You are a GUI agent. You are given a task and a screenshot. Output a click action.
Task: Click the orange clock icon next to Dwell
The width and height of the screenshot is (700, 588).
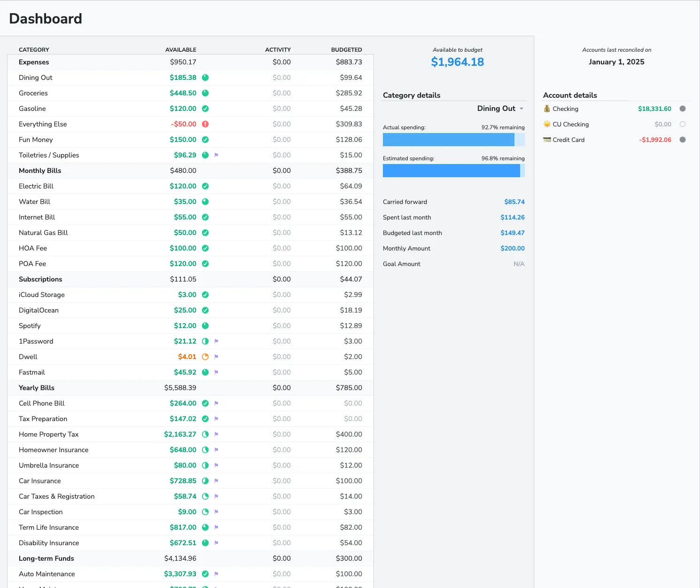click(205, 357)
